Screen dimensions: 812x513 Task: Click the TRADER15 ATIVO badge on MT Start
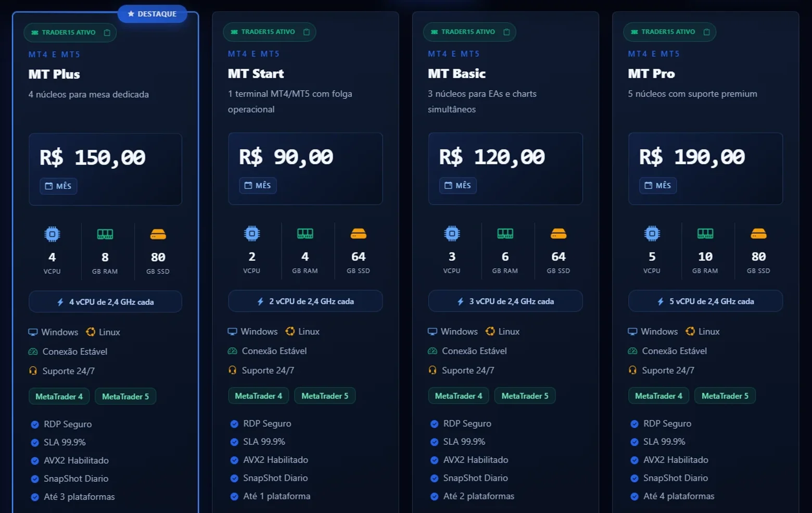click(x=270, y=32)
